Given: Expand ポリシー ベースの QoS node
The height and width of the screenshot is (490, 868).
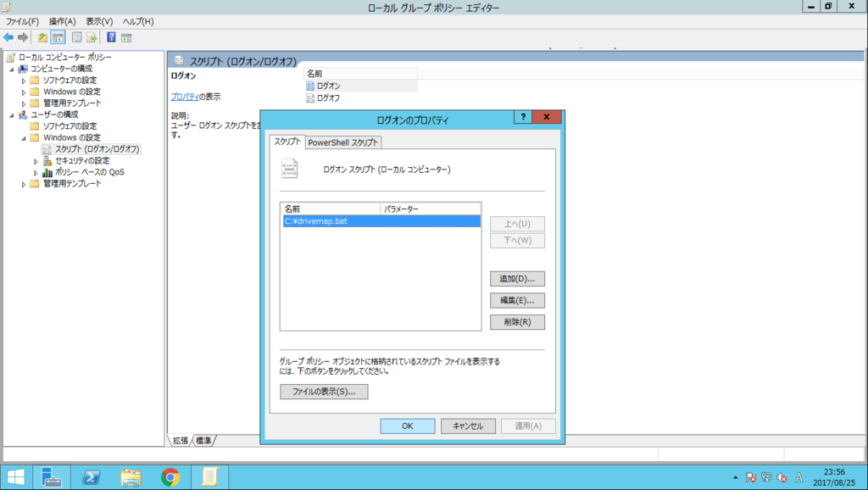Looking at the screenshot, I should point(36,173).
